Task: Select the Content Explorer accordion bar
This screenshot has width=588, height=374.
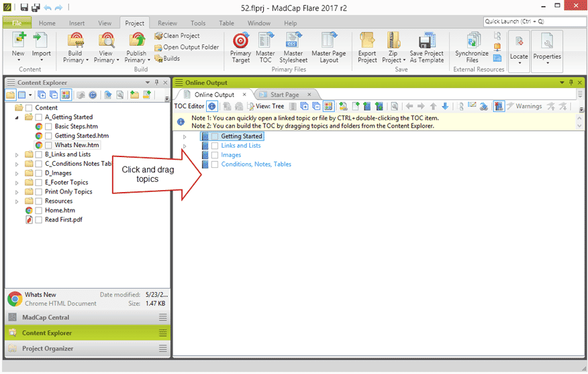Action: pos(87,333)
